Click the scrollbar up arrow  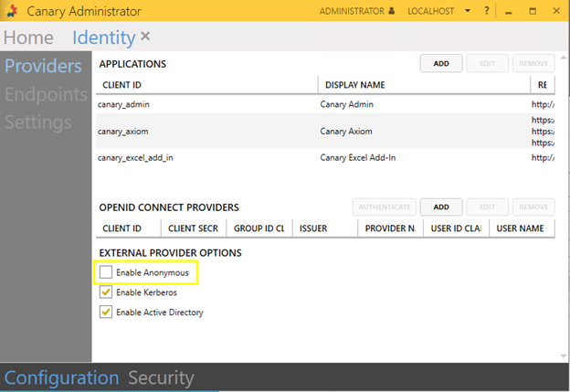[x=564, y=58]
